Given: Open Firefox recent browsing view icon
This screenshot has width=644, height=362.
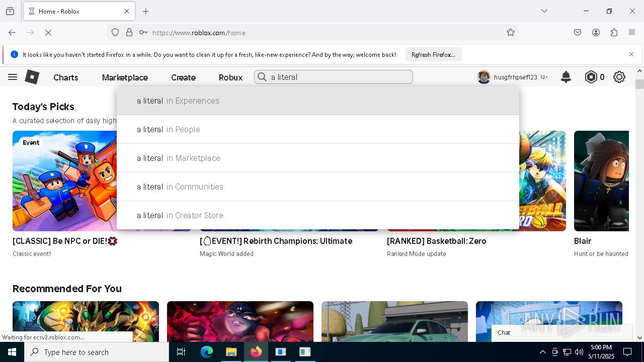Looking at the screenshot, I should (10, 11).
